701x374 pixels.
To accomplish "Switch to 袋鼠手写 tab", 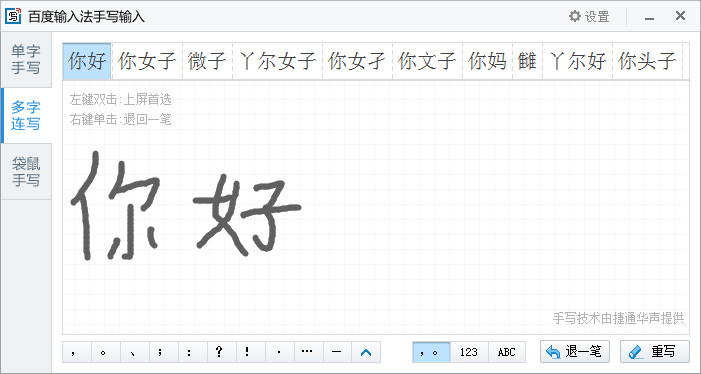I will coord(26,172).
